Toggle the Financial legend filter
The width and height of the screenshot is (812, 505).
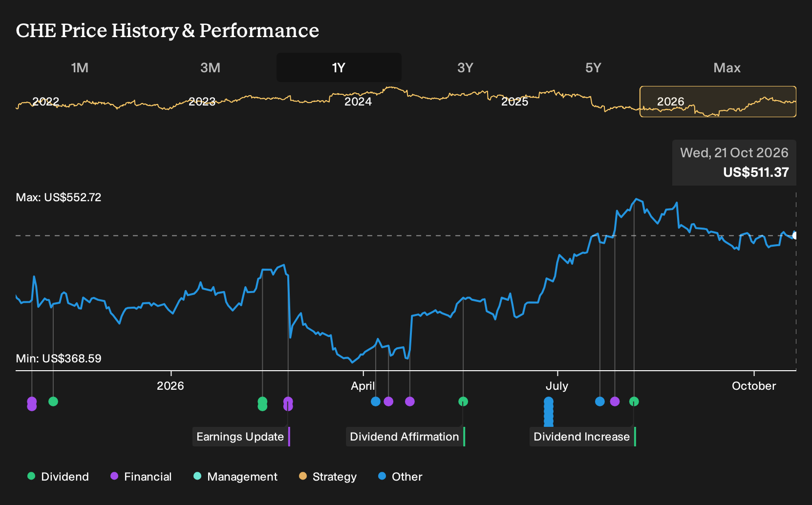141,477
